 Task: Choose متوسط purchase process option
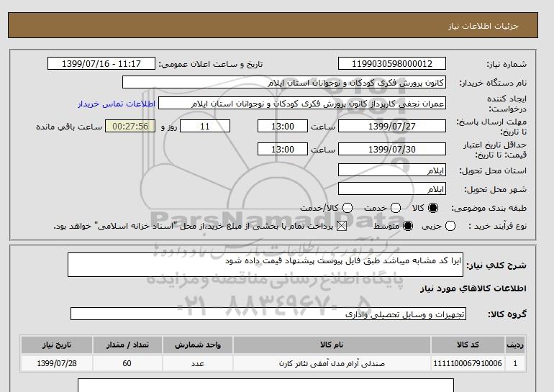(408, 226)
